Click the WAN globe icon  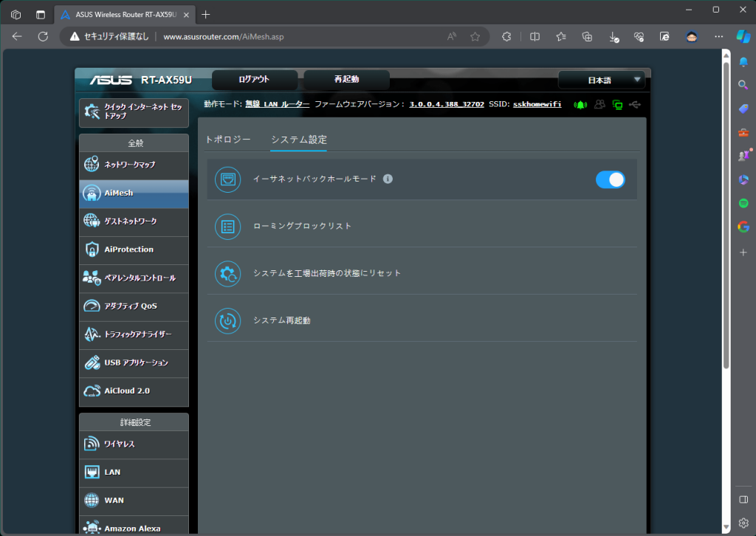click(x=92, y=501)
